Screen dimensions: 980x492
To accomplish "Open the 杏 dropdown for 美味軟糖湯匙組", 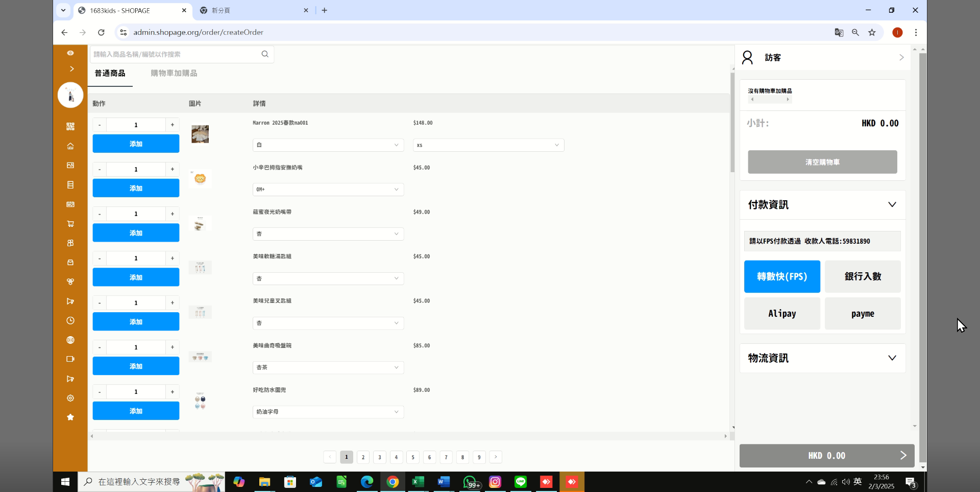I will pos(328,278).
